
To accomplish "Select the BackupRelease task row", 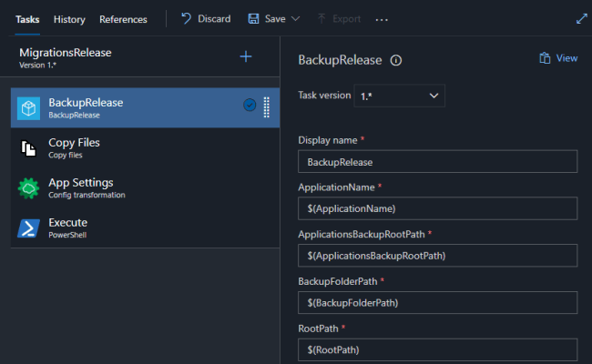I will (146, 108).
